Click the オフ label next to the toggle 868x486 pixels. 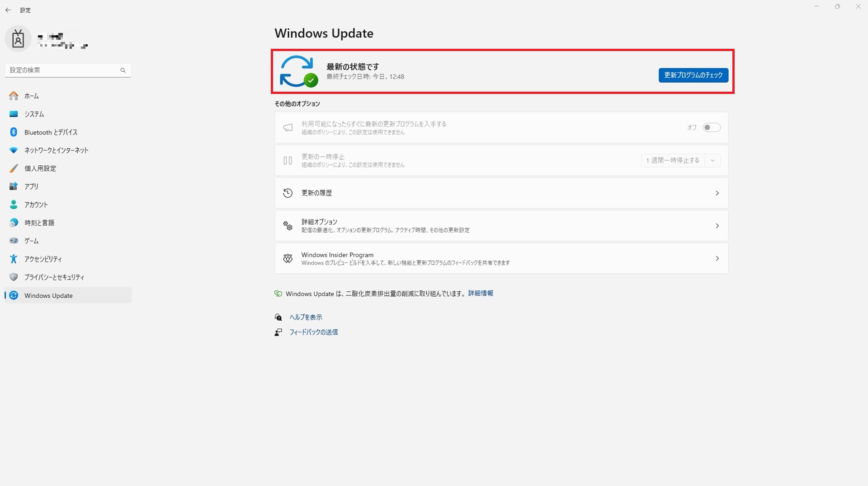(x=692, y=128)
